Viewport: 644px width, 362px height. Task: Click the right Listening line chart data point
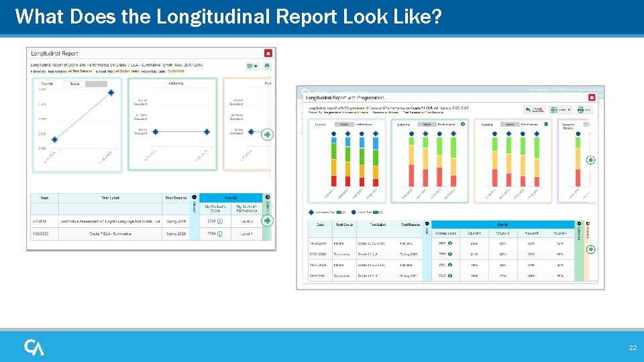(x=207, y=132)
